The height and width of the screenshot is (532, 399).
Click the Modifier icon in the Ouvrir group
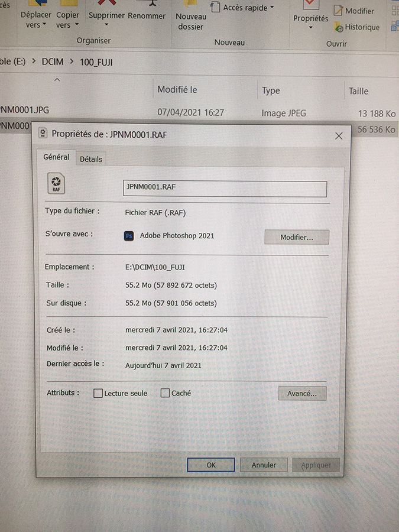click(x=339, y=11)
